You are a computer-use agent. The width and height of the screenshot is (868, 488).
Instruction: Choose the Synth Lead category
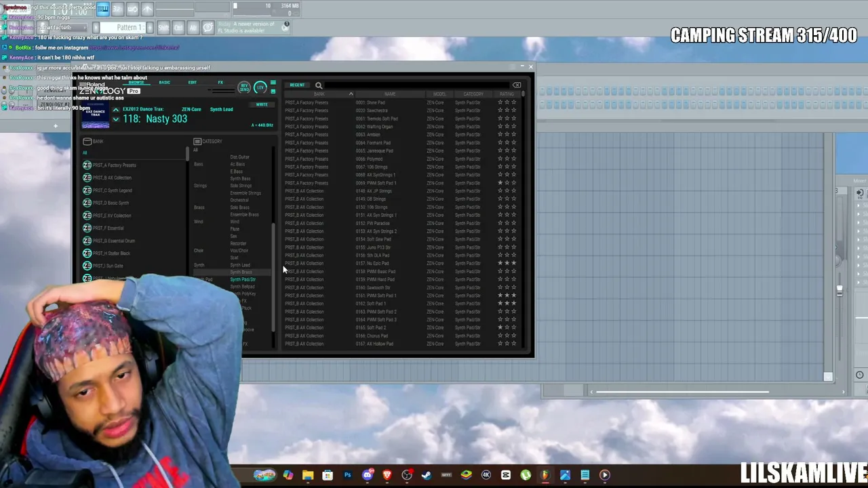tap(240, 265)
